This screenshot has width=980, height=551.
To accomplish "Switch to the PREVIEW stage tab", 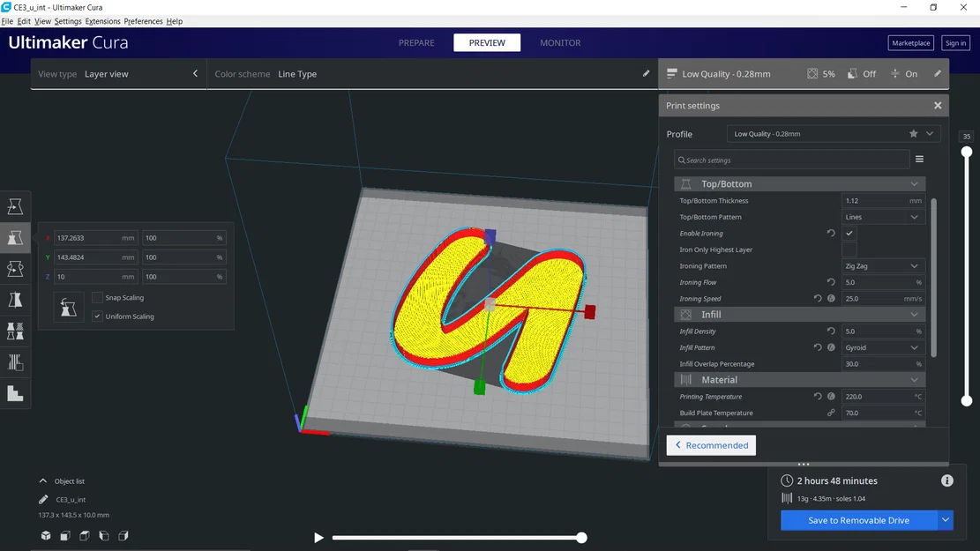I will 487,42.
